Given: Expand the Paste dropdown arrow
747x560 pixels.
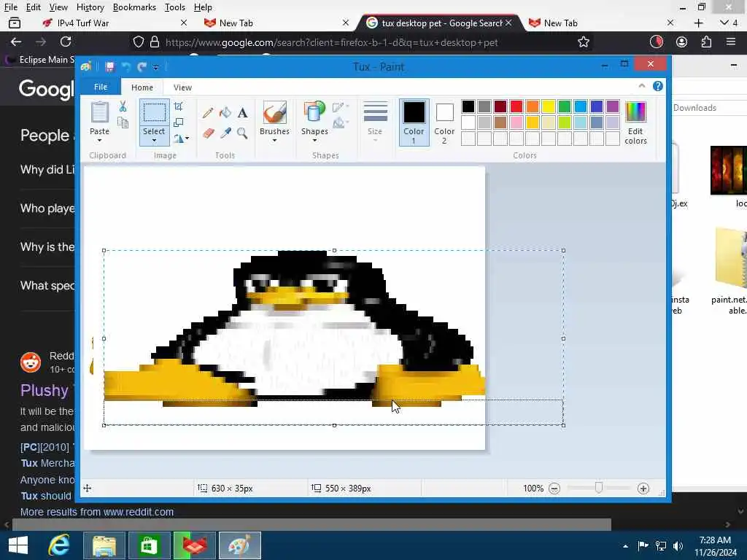Looking at the screenshot, I should coord(99,141).
